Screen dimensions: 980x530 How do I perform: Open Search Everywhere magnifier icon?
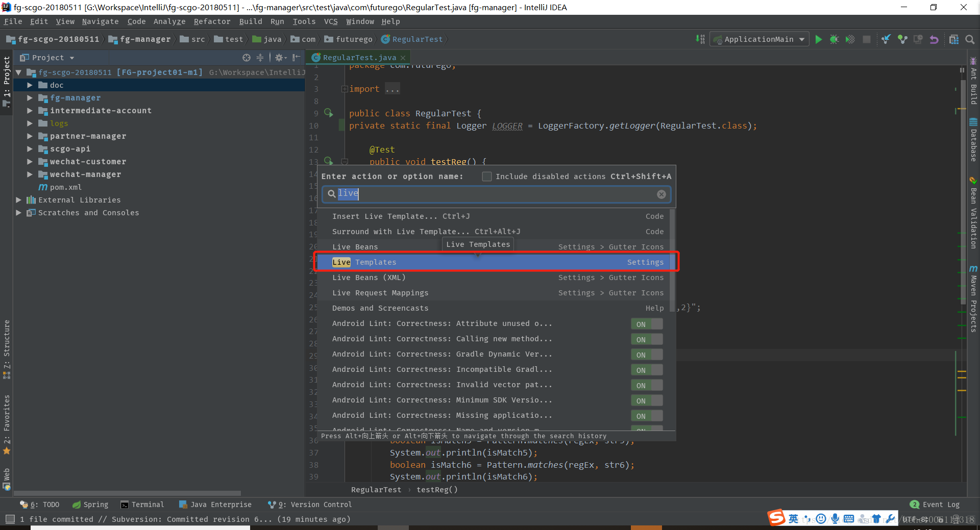(x=970, y=39)
